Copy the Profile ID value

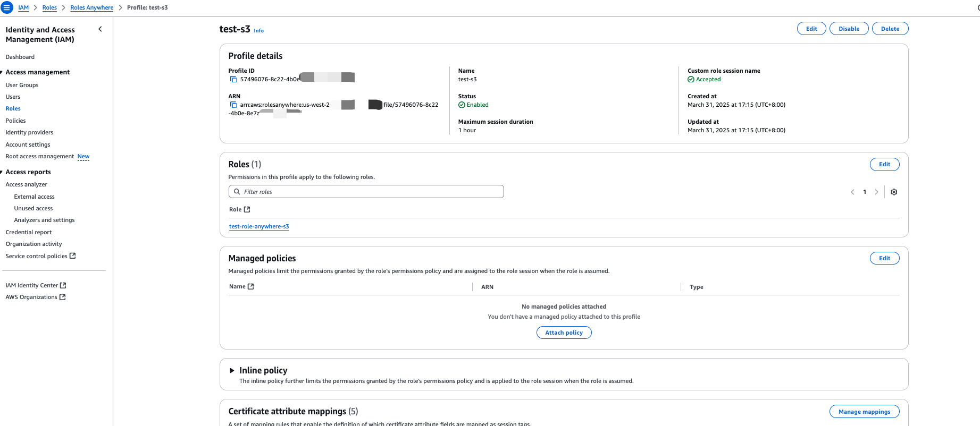pyautogui.click(x=233, y=79)
